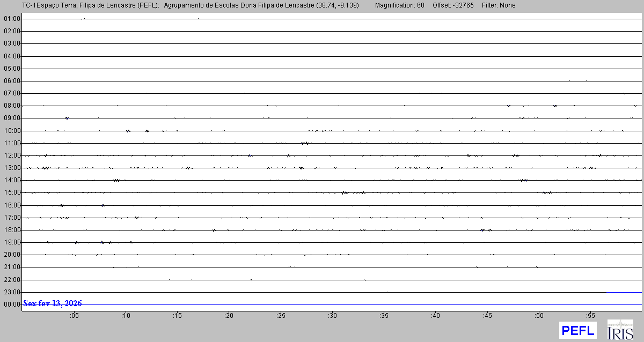Select the 01:00 hour row label

(x=12, y=19)
